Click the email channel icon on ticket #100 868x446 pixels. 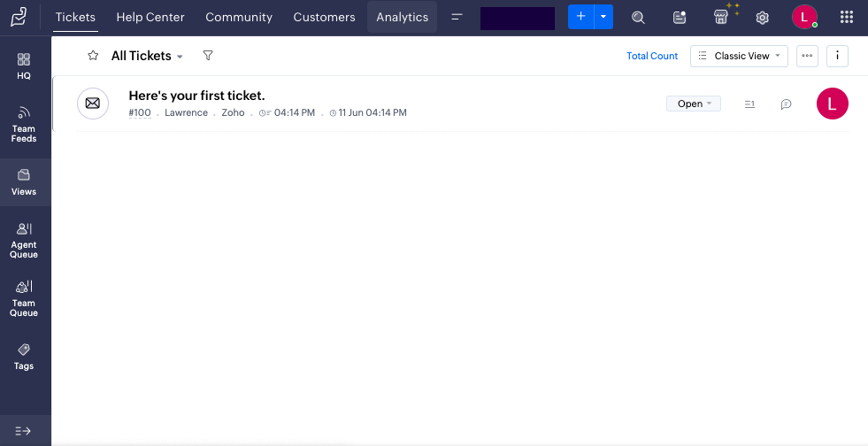(x=92, y=104)
